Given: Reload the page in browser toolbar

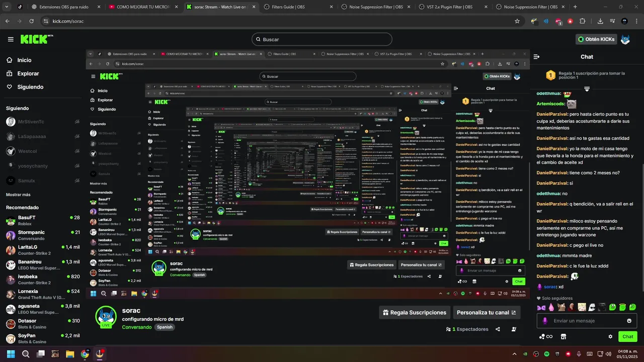Looking at the screenshot, I should (31, 21).
